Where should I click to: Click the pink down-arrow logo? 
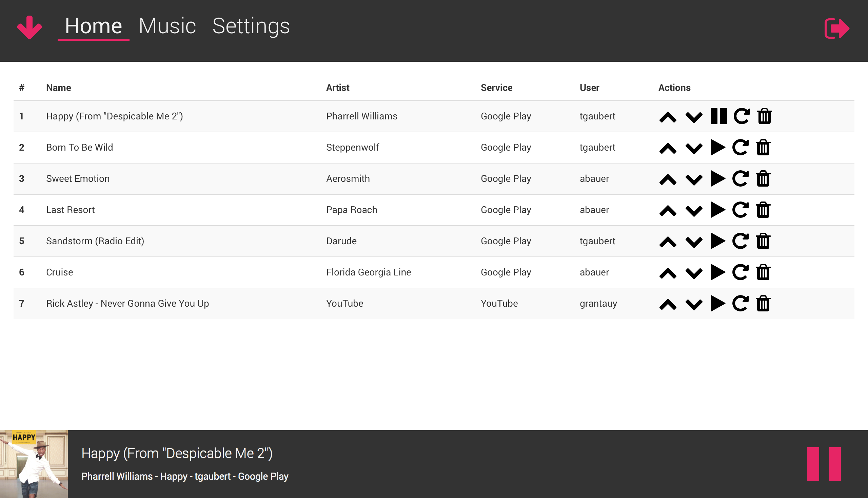point(29,27)
